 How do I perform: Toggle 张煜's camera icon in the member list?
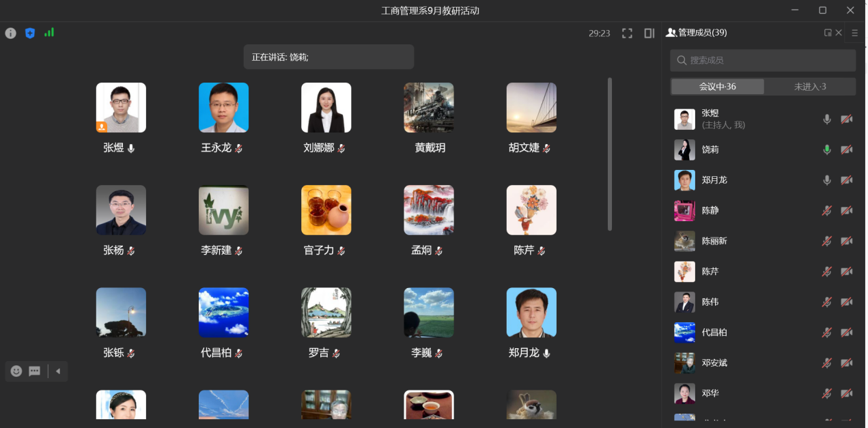[x=846, y=119]
